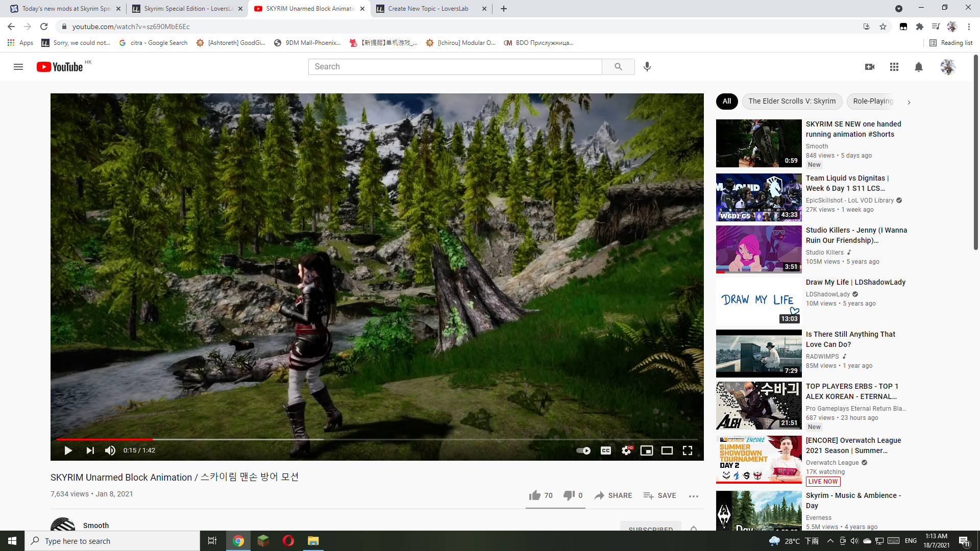Viewport: 980px width, 551px height.
Task: Open Skyrim - Music & Ambience video
Action: click(853, 500)
